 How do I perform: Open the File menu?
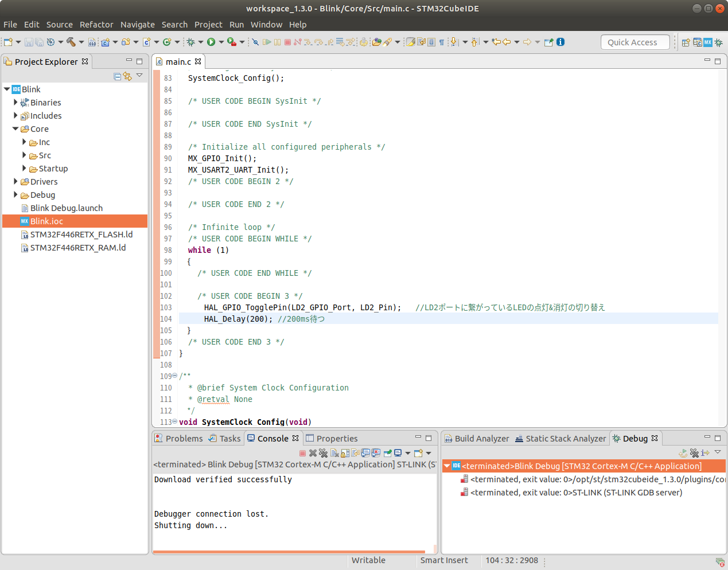click(10, 25)
